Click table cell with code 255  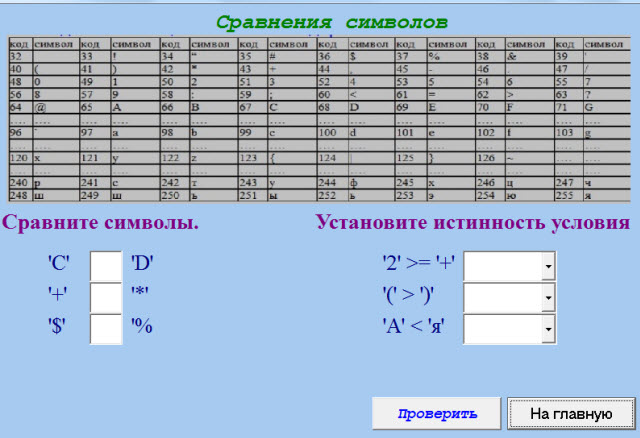(569, 196)
